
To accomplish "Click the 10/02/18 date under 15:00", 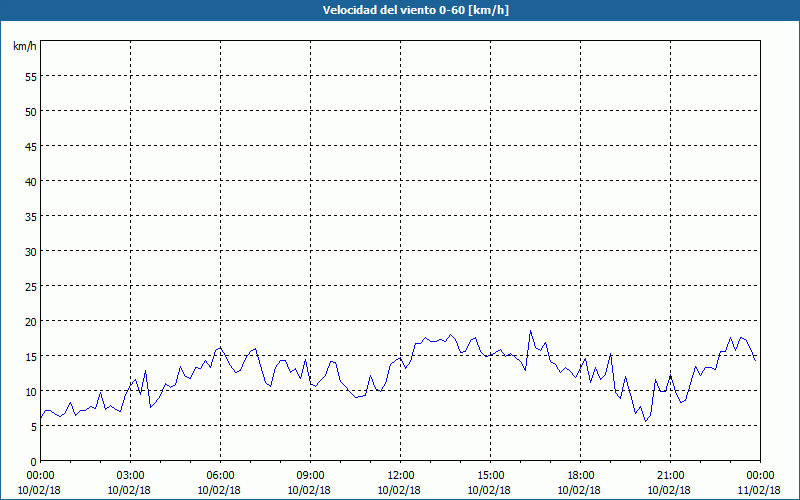I will tap(489, 490).
